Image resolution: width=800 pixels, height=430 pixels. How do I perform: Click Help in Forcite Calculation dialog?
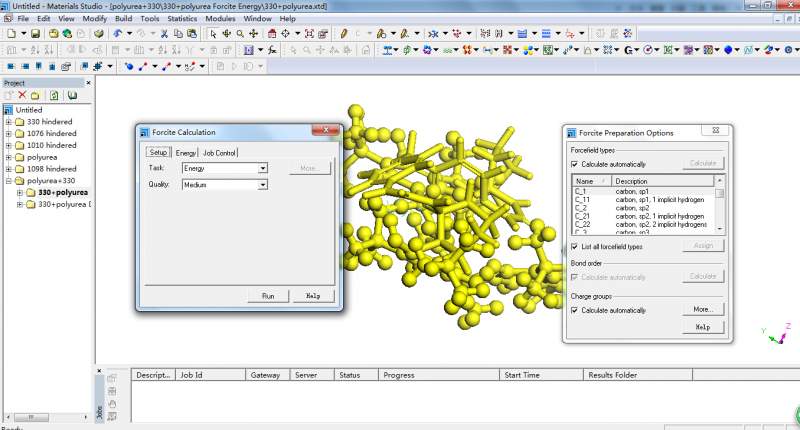coord(313,296)
